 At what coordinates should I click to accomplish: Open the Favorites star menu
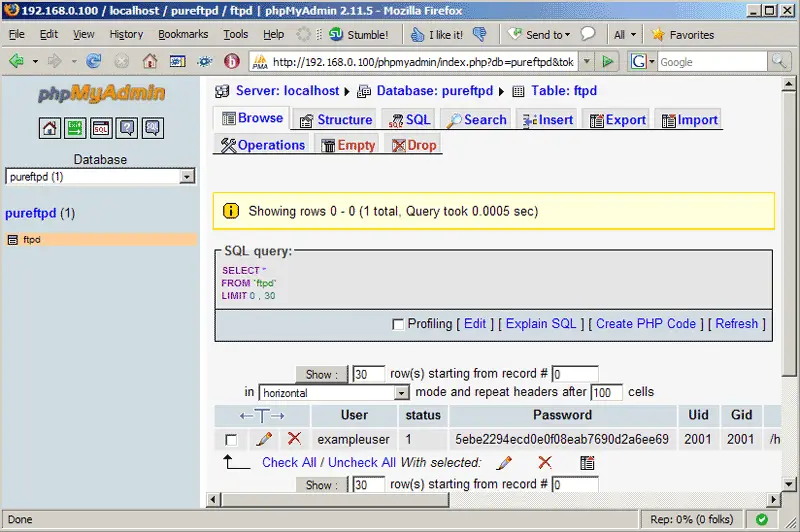coord(683,35)
